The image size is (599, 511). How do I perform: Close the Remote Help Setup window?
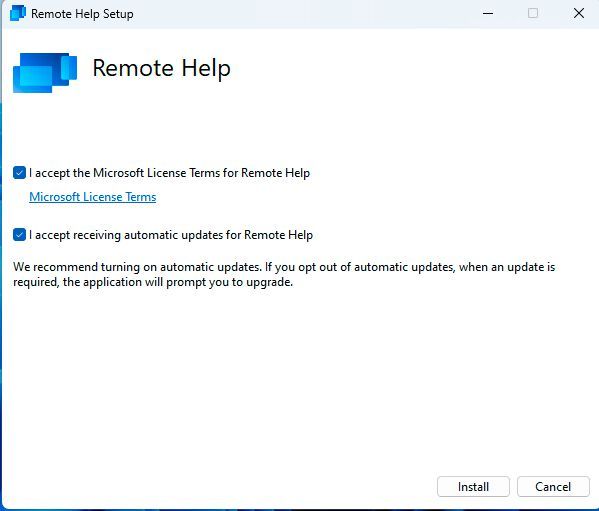click(x=579, y=13)
